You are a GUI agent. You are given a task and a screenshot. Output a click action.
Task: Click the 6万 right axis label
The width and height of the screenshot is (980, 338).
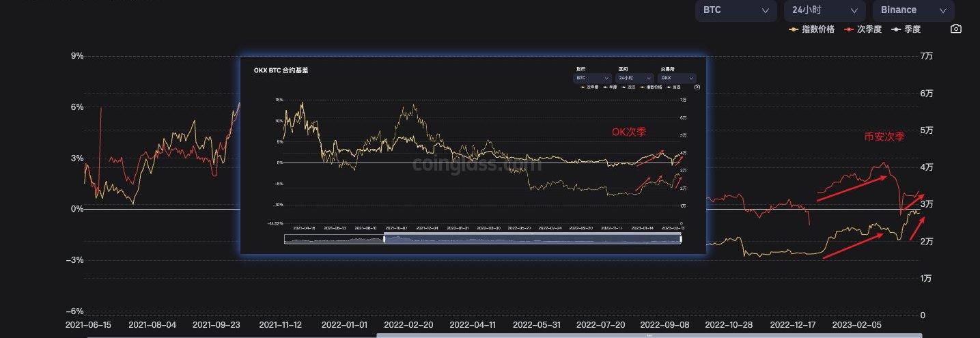(927, 93)
